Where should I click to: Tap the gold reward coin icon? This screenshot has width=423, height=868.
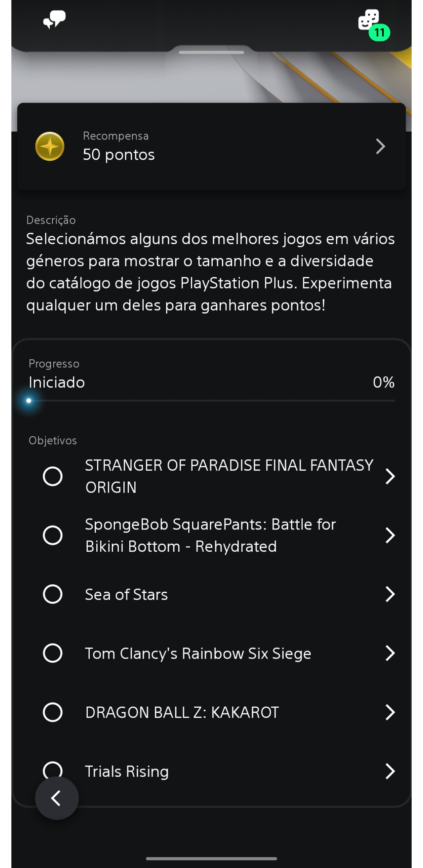point(50,147)
